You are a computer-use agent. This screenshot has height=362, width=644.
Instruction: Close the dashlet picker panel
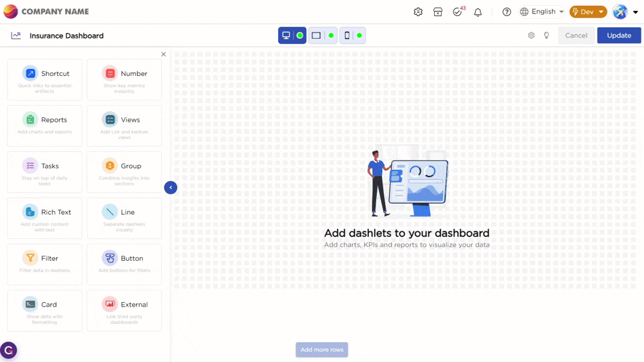[164, 55]
